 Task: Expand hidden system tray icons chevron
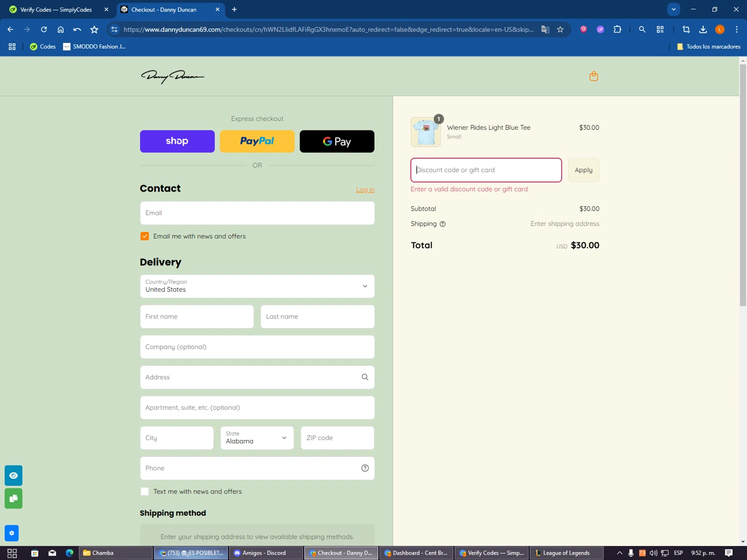620,553
